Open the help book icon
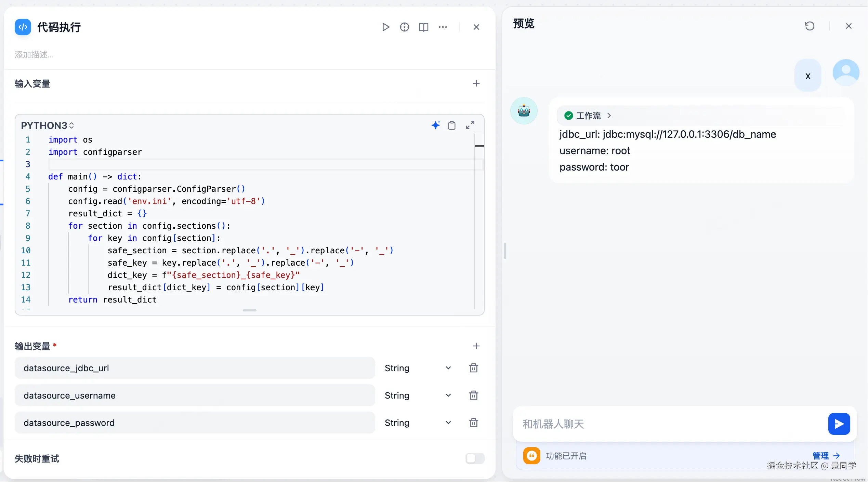Image resolution: width=868 pixels, height=482 pixels. (x=423, y=27)
